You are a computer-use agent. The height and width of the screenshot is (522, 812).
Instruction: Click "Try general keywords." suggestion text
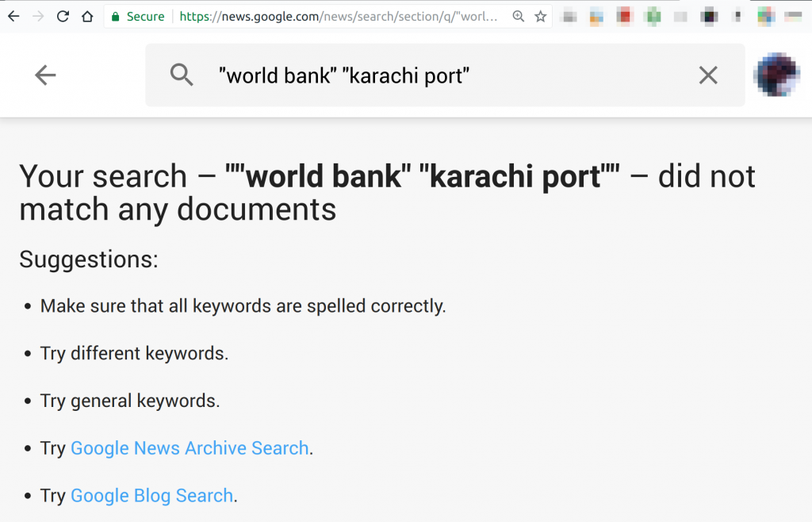(130, 401)
